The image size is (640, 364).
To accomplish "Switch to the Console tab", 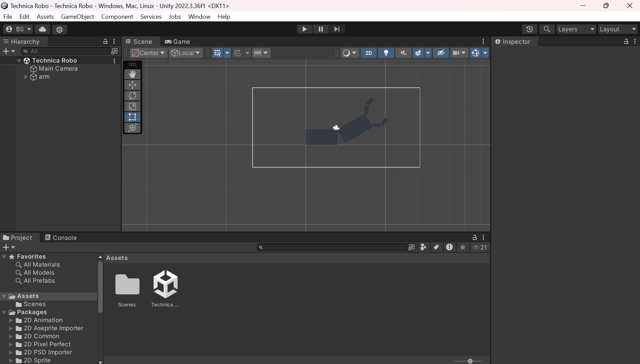I will [61, 238].
